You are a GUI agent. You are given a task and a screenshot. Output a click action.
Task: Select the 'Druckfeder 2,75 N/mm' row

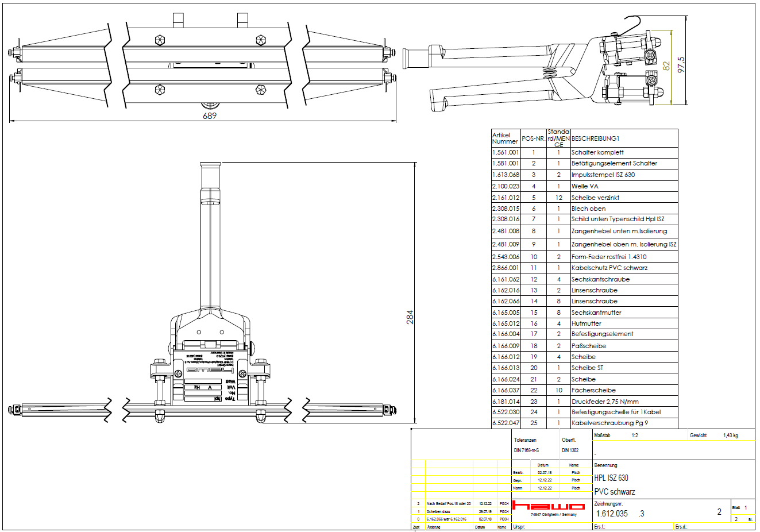pos(604,402)
